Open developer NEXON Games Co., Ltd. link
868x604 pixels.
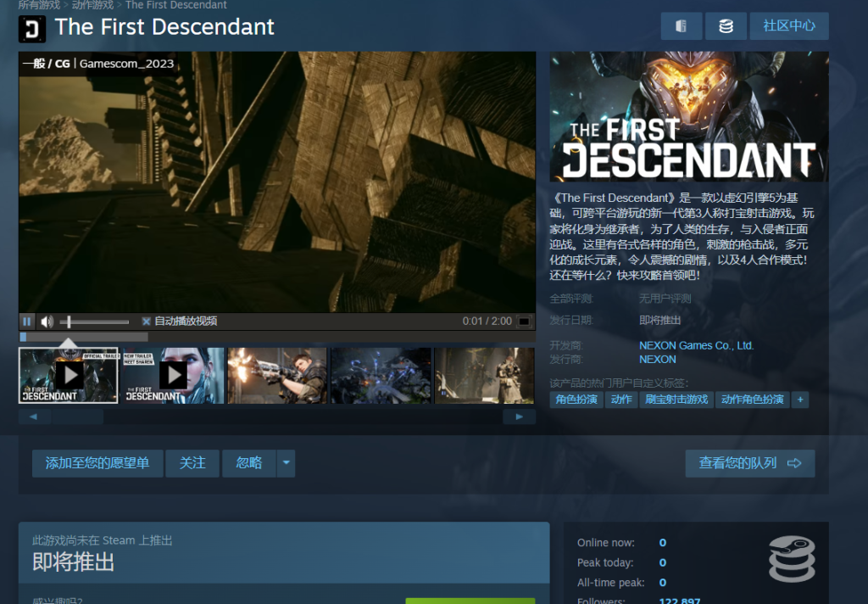697,345
